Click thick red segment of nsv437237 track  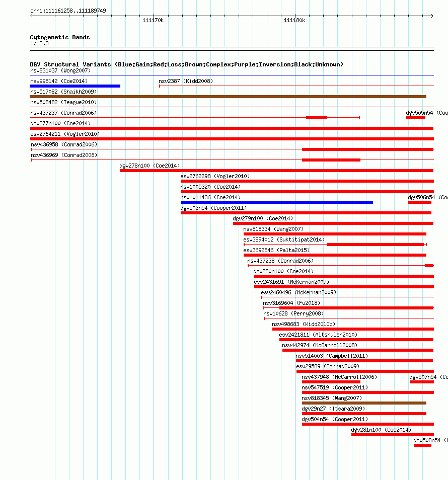pyautogui.click(x=317, y=118)
